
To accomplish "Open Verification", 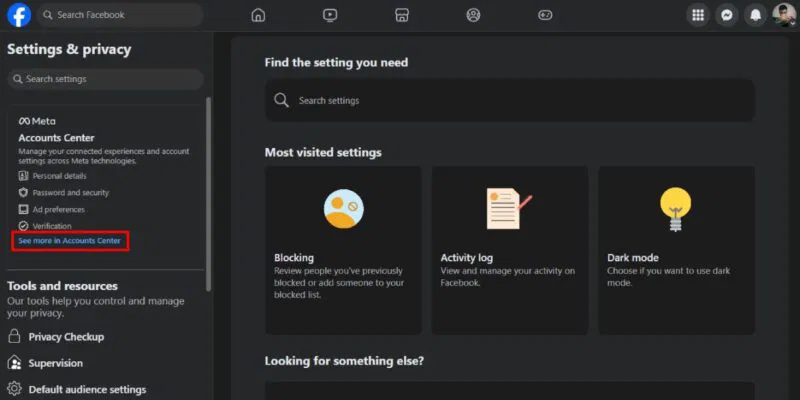I will 52,226.
